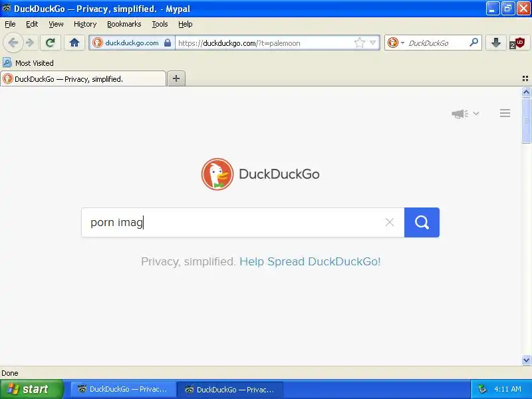The height and width of the screenshot is (399, 532).
Task: Open the Help menu
Action: (186, 24)
